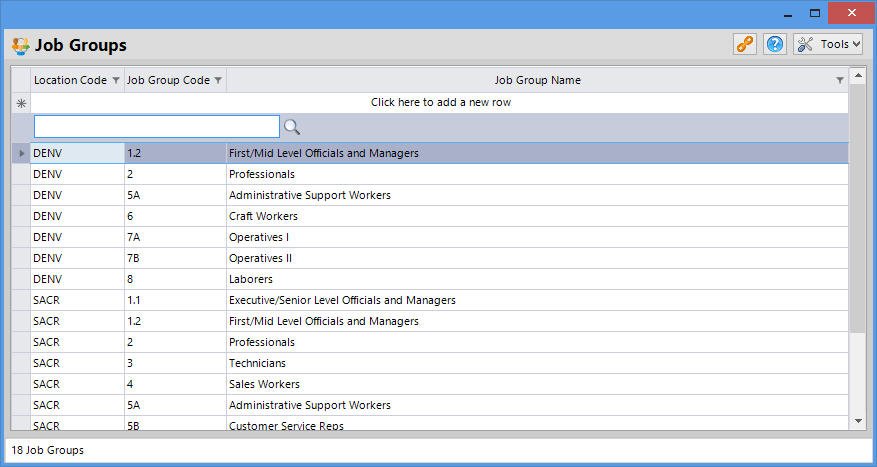Viewport: 877px width, 467px height.
Task: Click the job group code 6 cell
Action: [x=175, y=216]
